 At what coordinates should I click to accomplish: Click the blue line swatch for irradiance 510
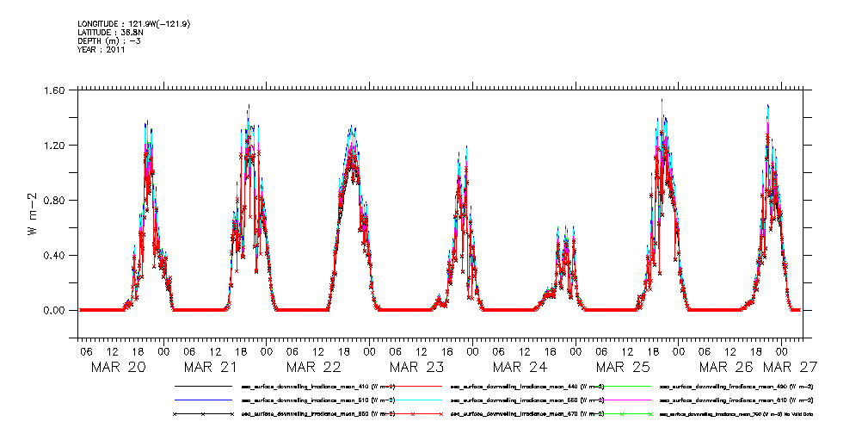pos(203,400)
